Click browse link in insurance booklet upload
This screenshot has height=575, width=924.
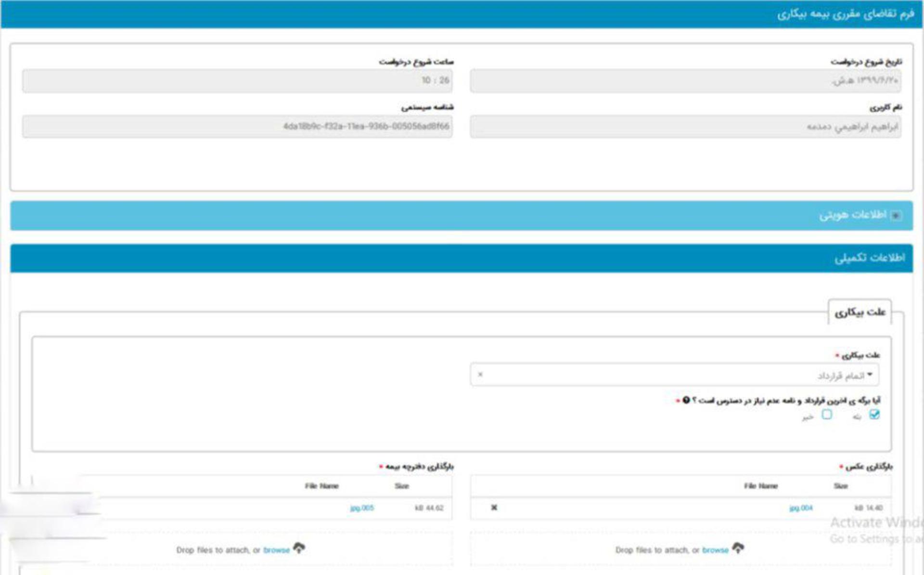(x=276, y=550)
